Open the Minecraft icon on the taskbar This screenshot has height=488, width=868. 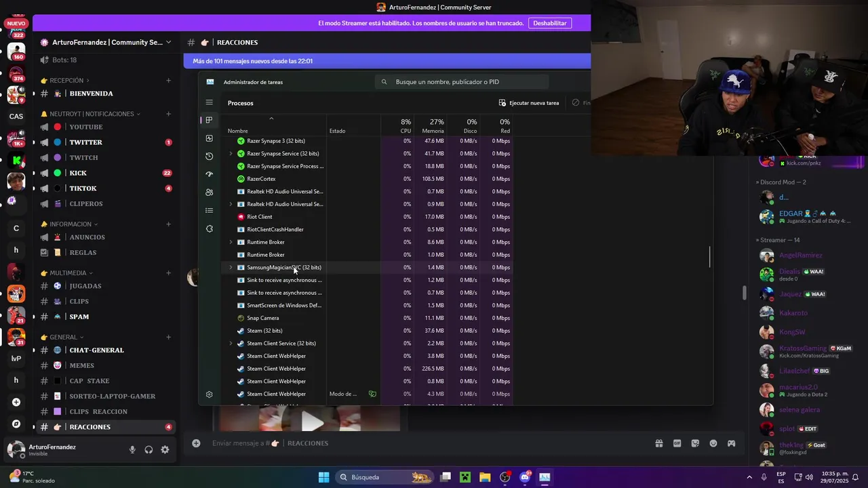pos(465,477)
